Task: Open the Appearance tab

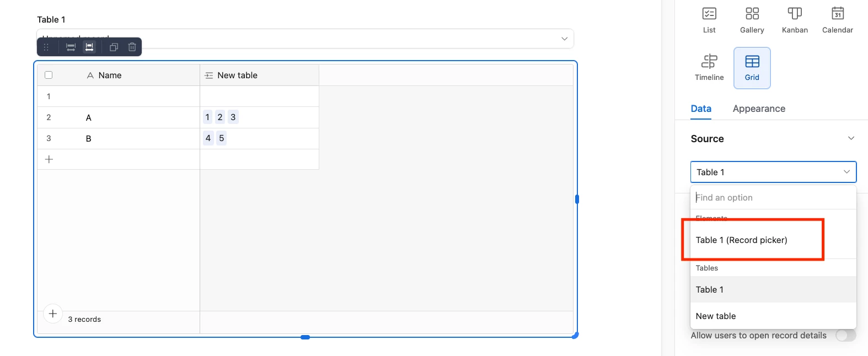Action: point(759,109)
